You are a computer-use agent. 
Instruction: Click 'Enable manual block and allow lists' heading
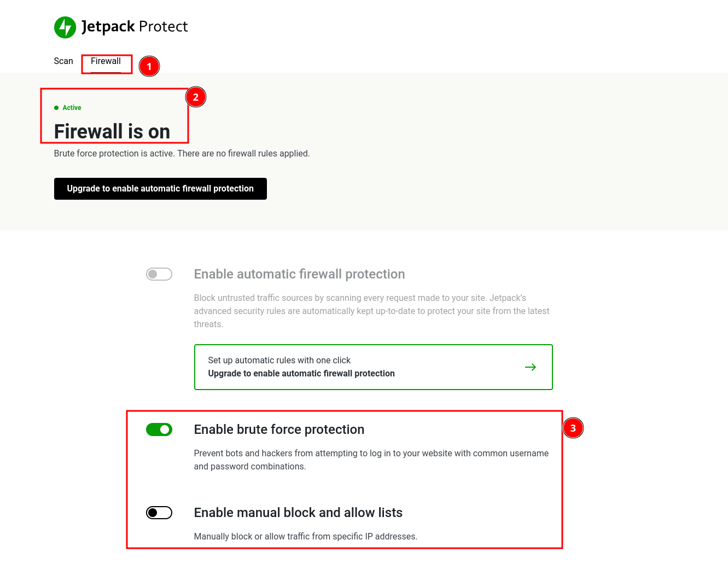(x=298, y=513)
